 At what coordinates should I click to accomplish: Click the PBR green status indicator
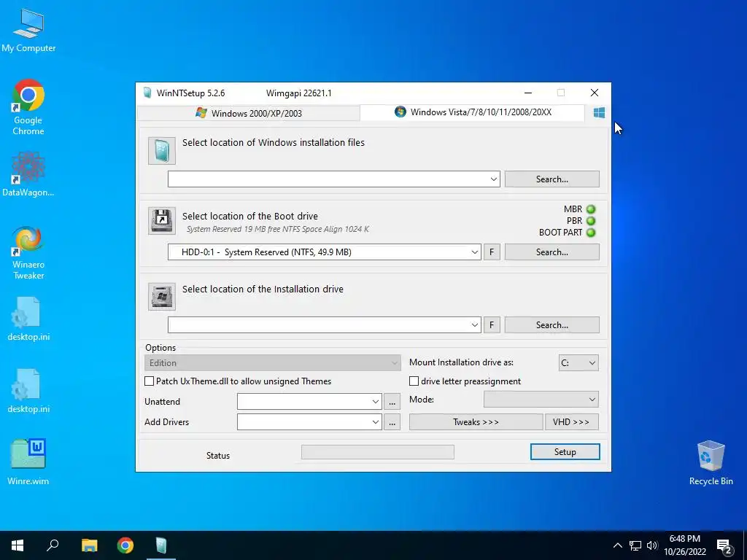pyautogui.click(x=591, y=221)
